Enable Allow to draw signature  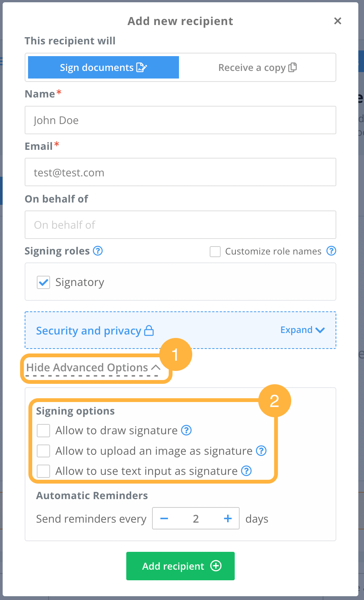tap(43, 430)
